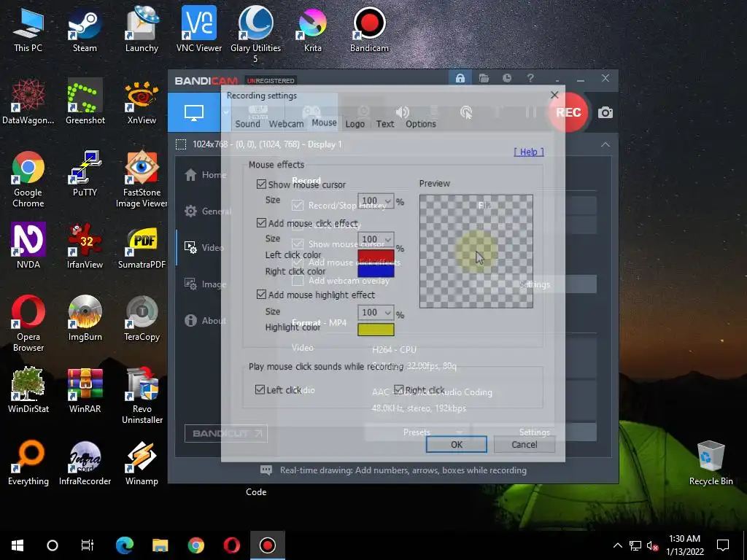Open the highlight effect Size dropdown
This screenshot has width=747, height=560.
(376, 312)
